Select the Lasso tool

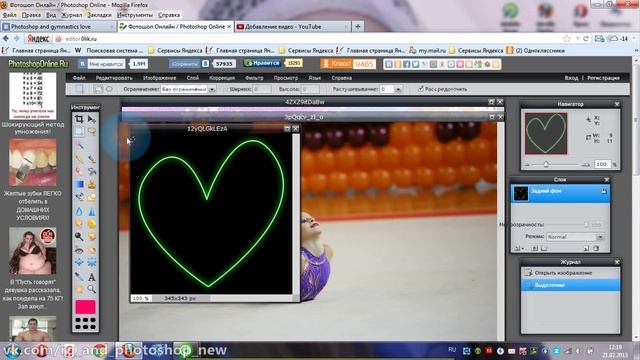[x=92, y=131]
